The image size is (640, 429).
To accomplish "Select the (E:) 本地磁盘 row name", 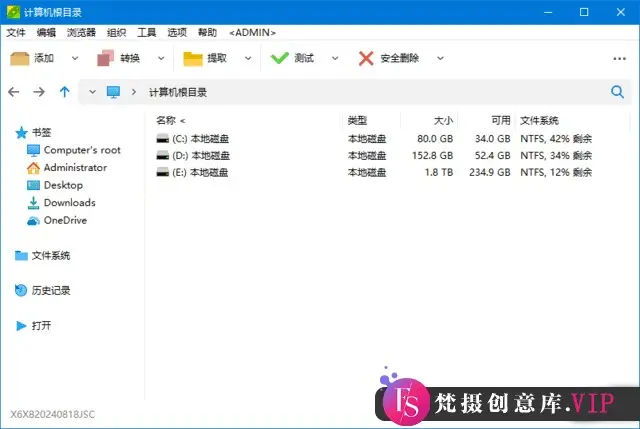I will tap(200, 172).
